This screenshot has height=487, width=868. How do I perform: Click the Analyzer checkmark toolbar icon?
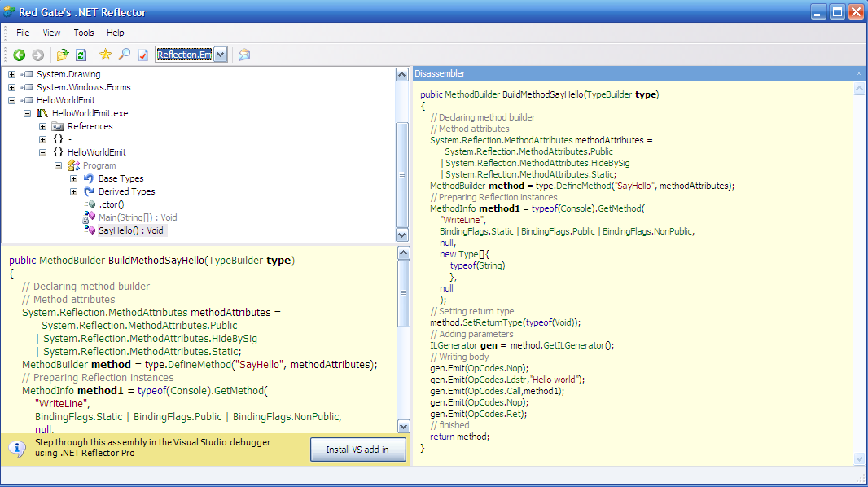[x=142, y=55]
